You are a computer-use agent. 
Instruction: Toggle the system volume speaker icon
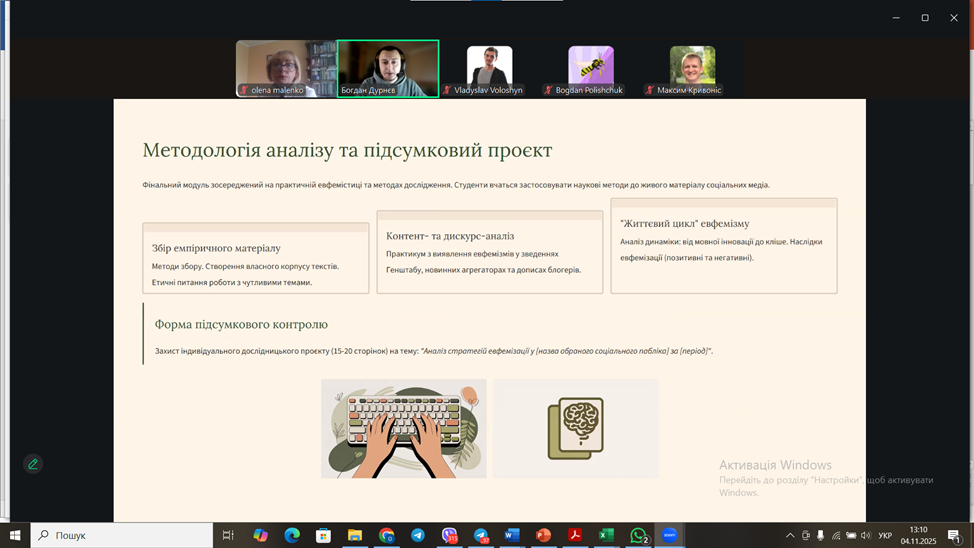click(x=866, y=536)
